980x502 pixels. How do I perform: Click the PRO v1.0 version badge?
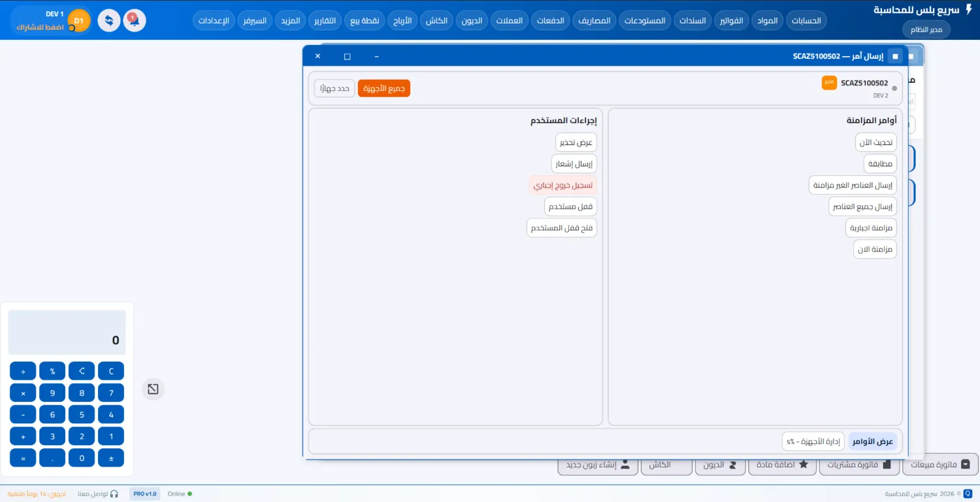145,494
